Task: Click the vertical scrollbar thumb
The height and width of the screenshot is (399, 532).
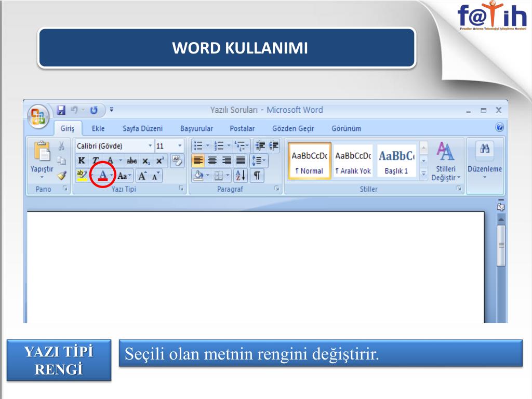Action: (x=501, y=245)
